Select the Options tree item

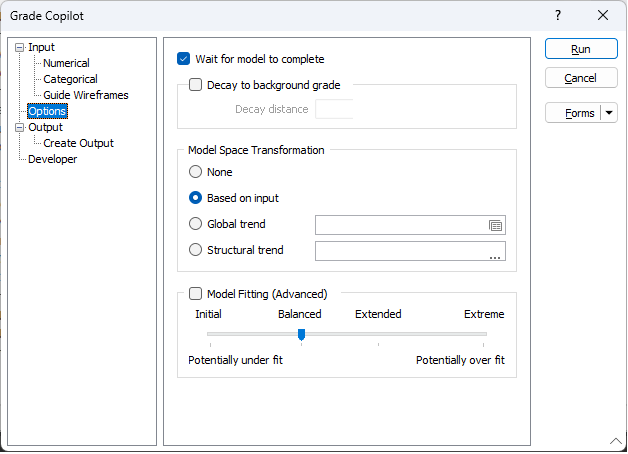47,111
